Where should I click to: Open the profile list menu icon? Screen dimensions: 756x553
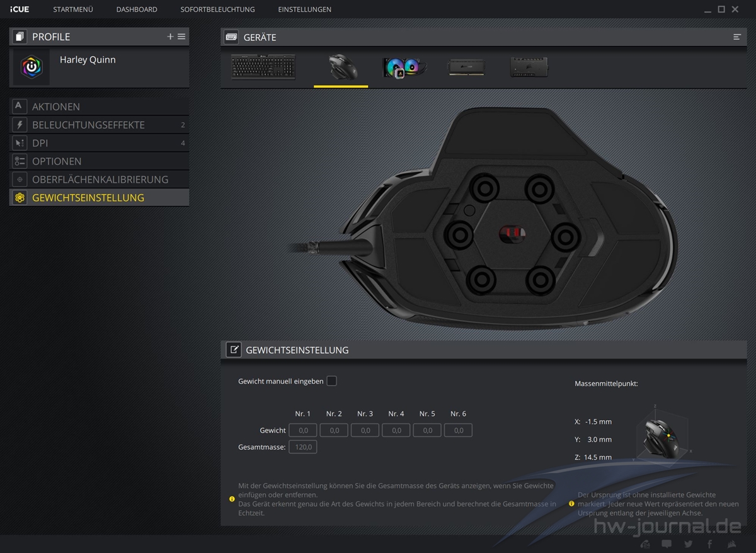[x=181, y=37]
